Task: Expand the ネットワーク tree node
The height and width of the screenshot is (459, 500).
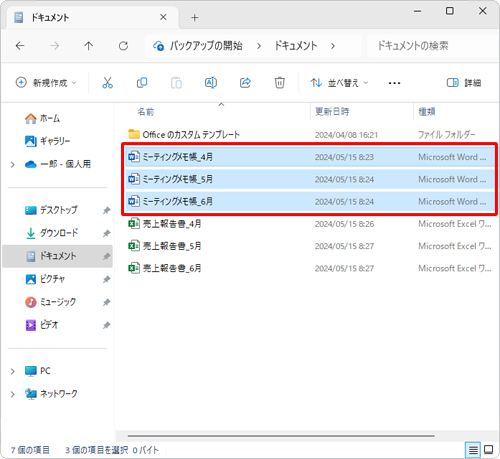Action: (x=13, y=394)
